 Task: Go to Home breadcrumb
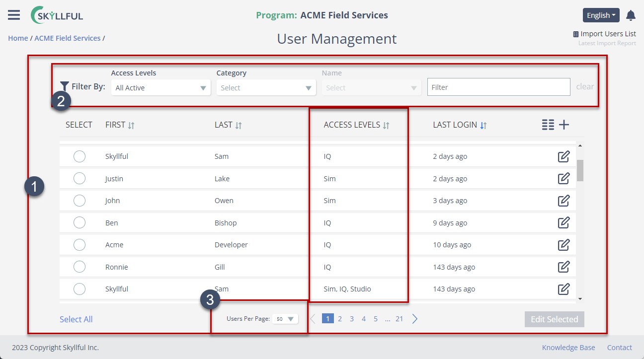point(18,38)
